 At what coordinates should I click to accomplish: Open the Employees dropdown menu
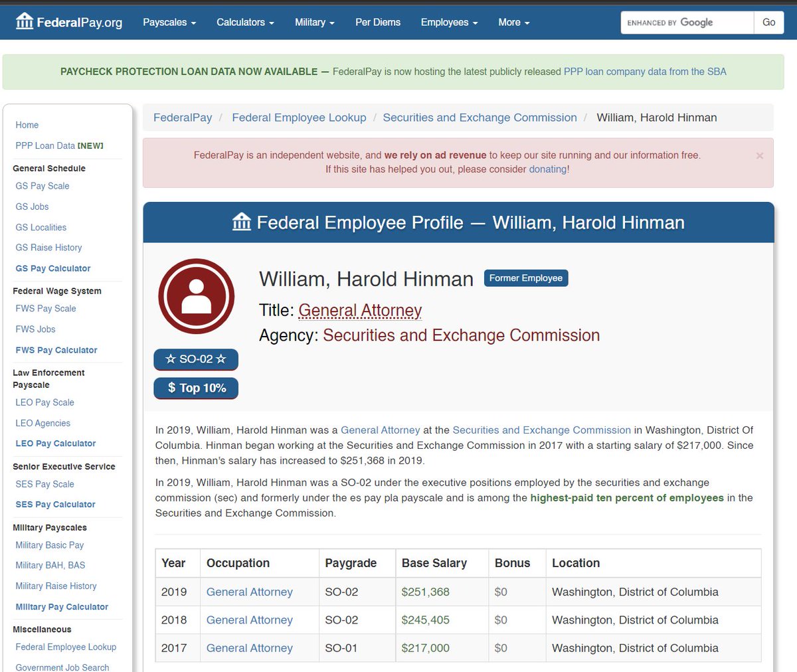[449, 22]
